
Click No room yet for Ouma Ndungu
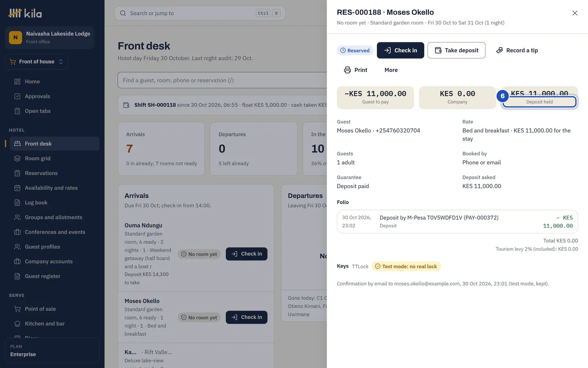click(x=199, y=254)
